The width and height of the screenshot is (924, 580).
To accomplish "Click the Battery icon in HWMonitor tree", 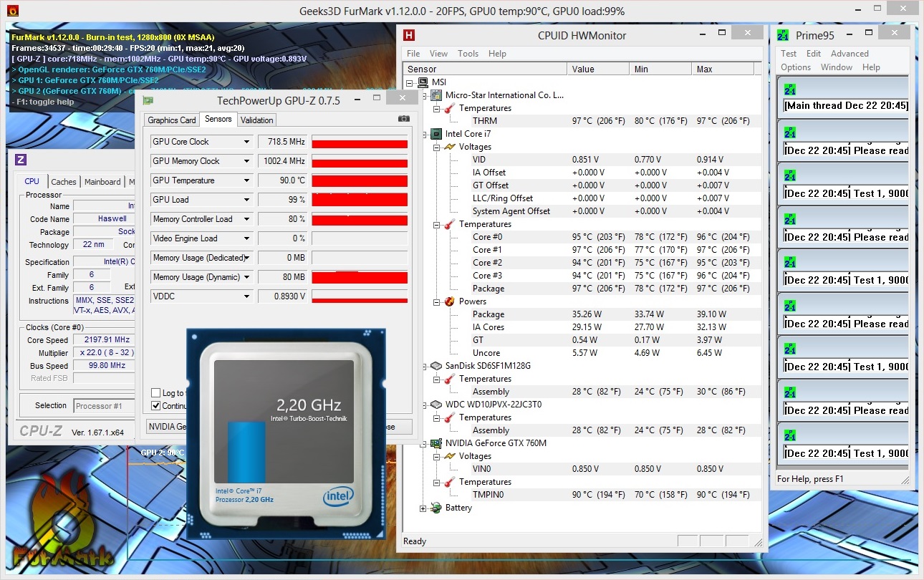I will (x=435, y=508).
